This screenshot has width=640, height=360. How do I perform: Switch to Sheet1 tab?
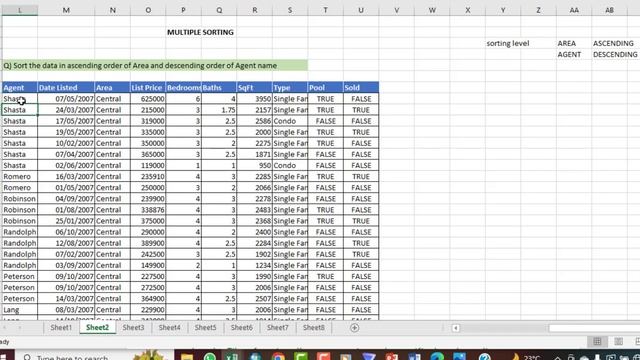[61, 327]
